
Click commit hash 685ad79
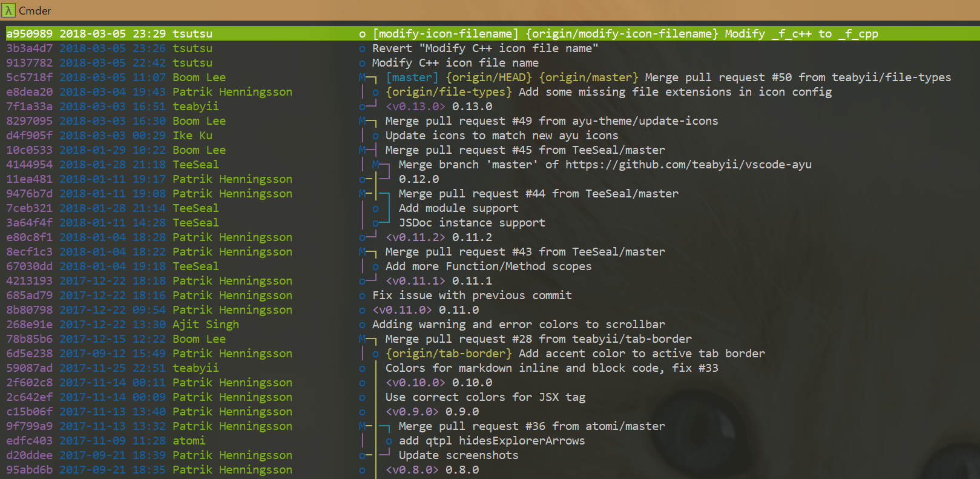[x=29, y=296]
